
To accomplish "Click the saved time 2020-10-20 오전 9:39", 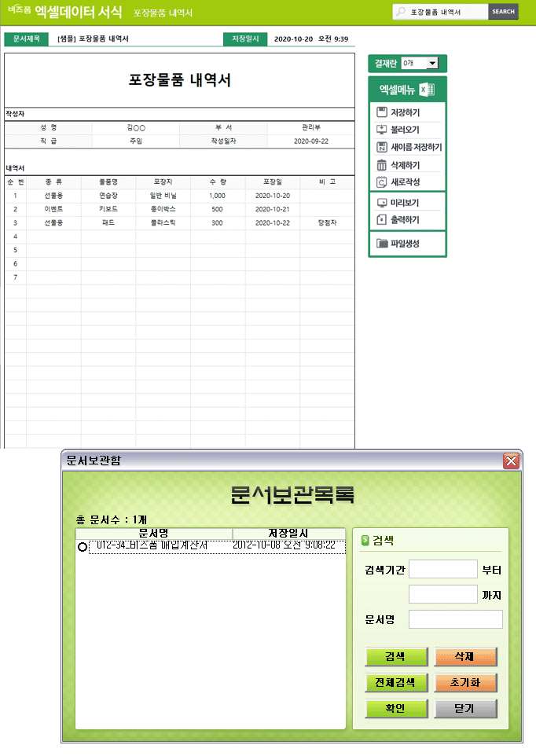I will [311, 39].
